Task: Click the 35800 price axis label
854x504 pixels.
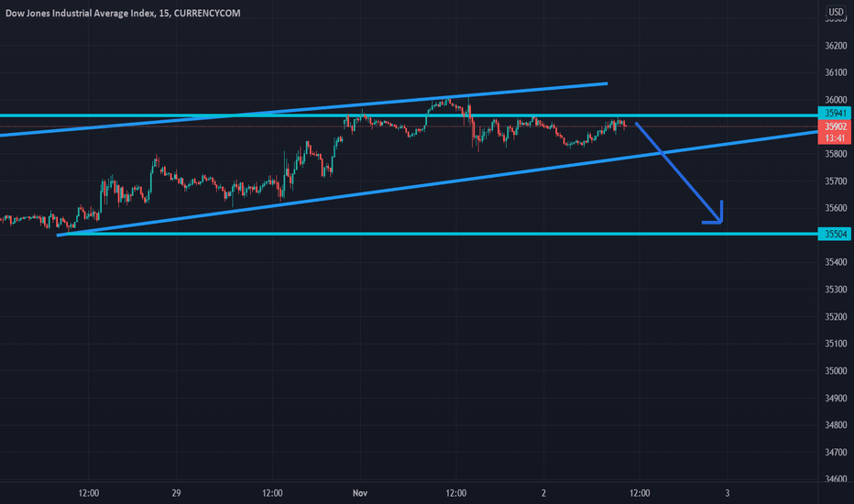Action: point(836,154)
